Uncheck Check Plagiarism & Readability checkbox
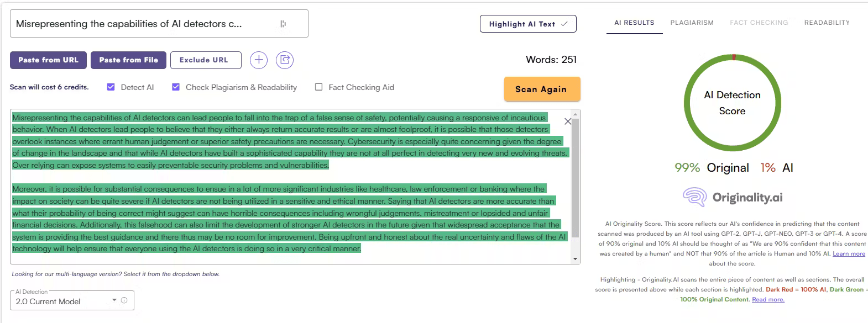Viewport: 868px width, 323px height. [176, 87]
